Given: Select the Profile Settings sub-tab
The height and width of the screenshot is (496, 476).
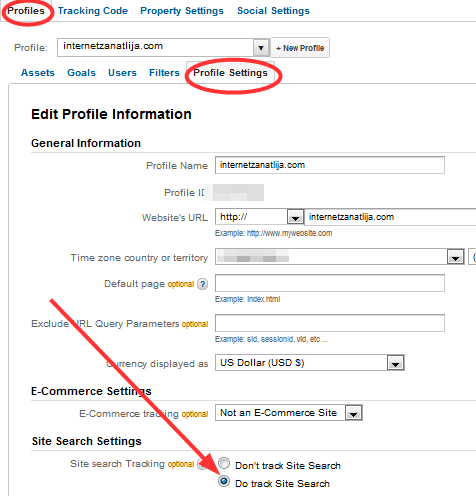Looking at the screenshot, I should click(x=230, y=73).
